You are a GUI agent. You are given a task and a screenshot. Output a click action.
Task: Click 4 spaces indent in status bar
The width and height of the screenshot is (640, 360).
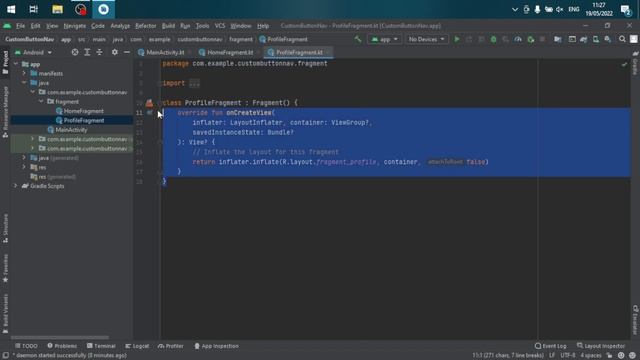(x=591, y=356)
